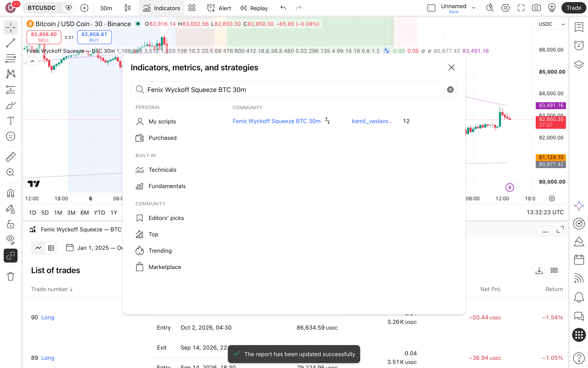Close the Indicators dialog
Image resolution: width=588 pixels, height=368 pixels.
coord(451,67)
